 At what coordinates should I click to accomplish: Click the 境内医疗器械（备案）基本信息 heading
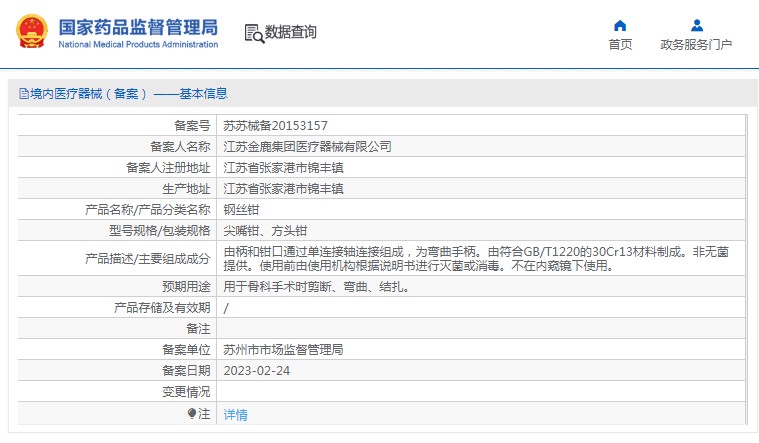129,93
